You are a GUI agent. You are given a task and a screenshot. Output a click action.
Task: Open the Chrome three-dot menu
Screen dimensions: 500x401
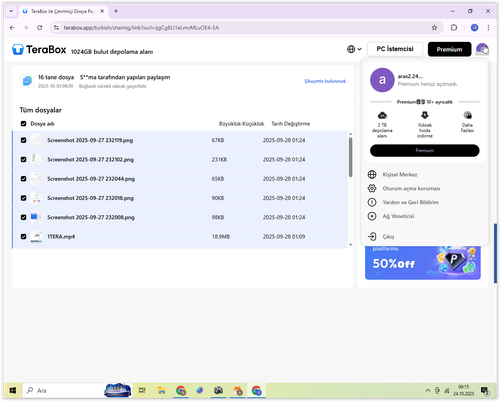488,28
